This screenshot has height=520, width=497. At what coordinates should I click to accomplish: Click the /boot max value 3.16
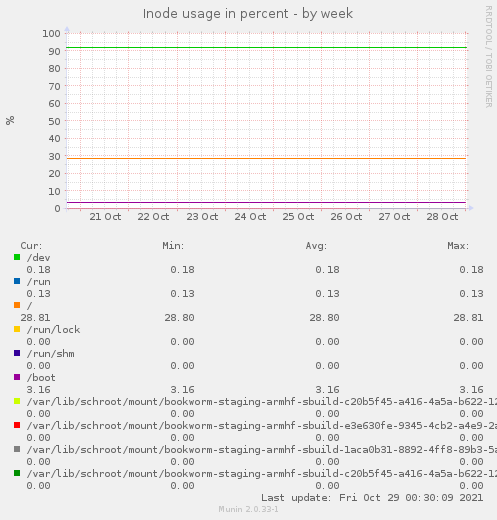click(471, 390)
